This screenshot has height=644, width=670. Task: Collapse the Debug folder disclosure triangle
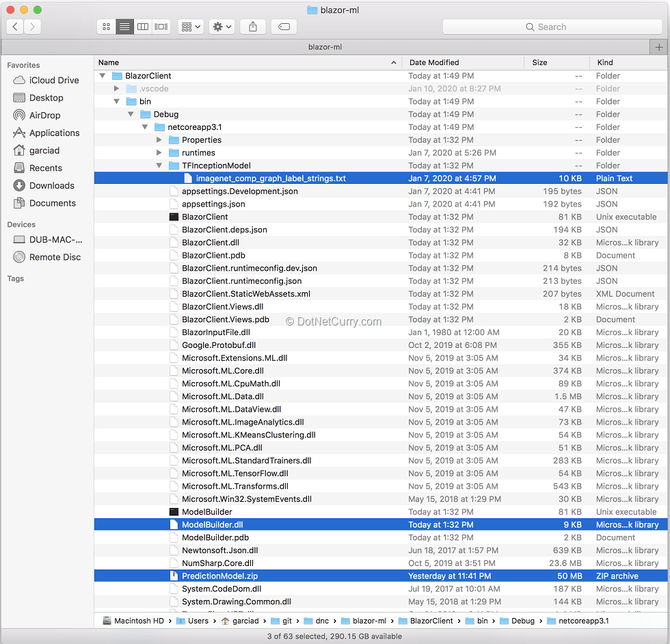(131, 114)
